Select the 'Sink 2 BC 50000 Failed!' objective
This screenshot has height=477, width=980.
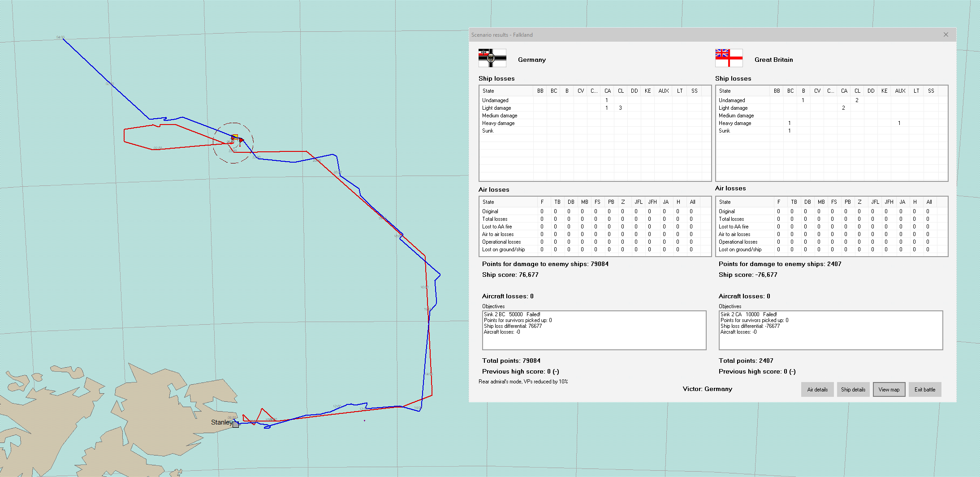tap(512, 314)
